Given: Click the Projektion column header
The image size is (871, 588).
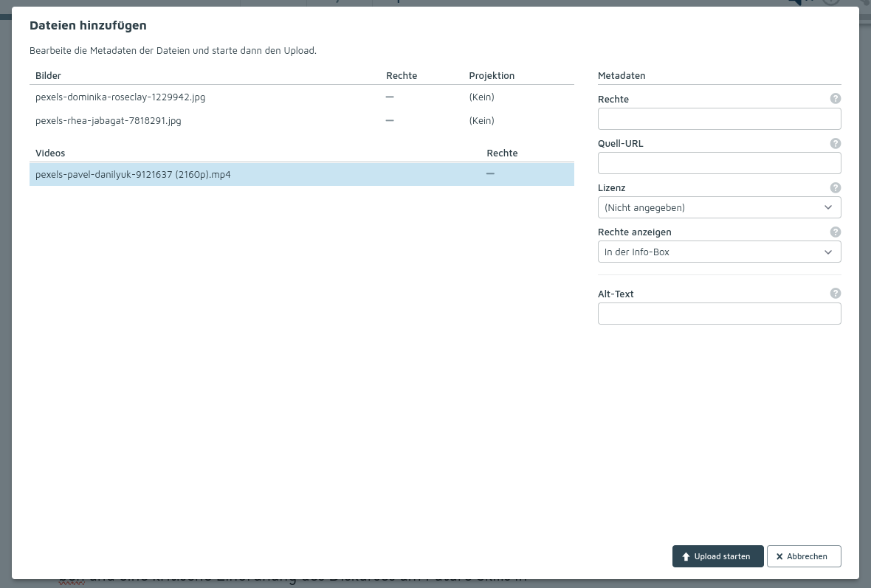Looking at the screenshot, I should tap(492, 75).
